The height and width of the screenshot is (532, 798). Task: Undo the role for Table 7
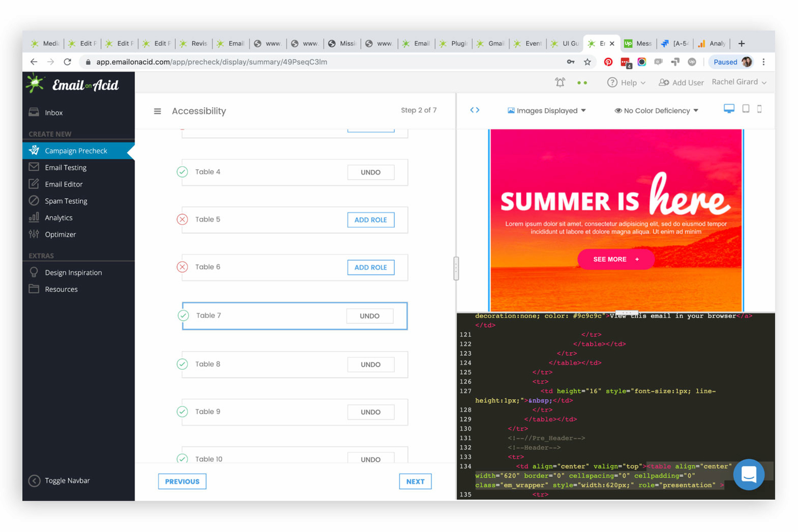coord(369,316)
